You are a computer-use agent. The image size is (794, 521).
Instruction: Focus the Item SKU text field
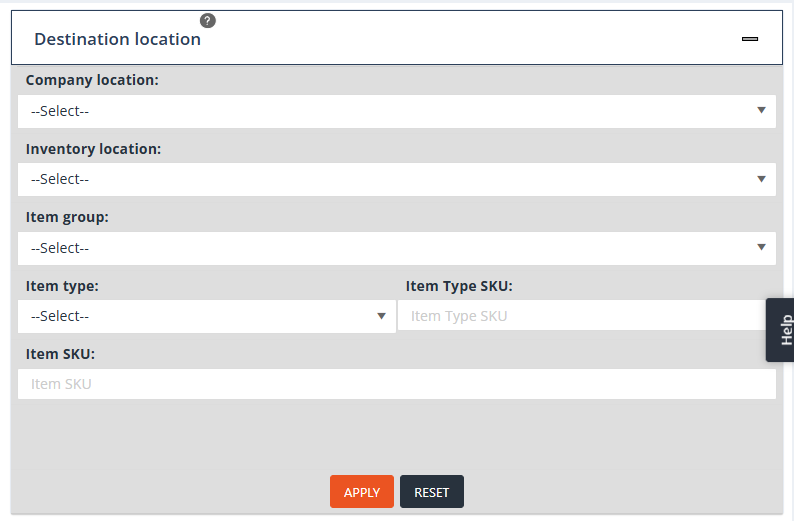396,384
